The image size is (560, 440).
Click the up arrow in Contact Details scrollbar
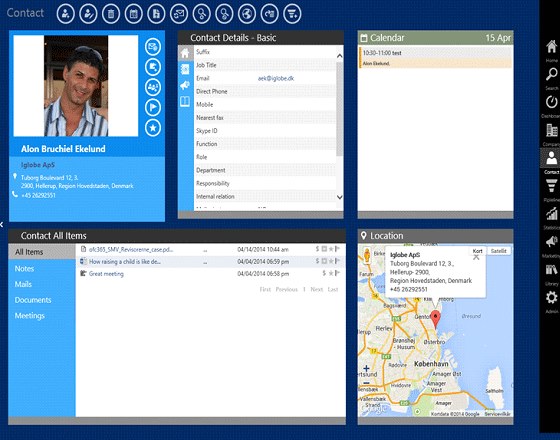tap(340, 56)
